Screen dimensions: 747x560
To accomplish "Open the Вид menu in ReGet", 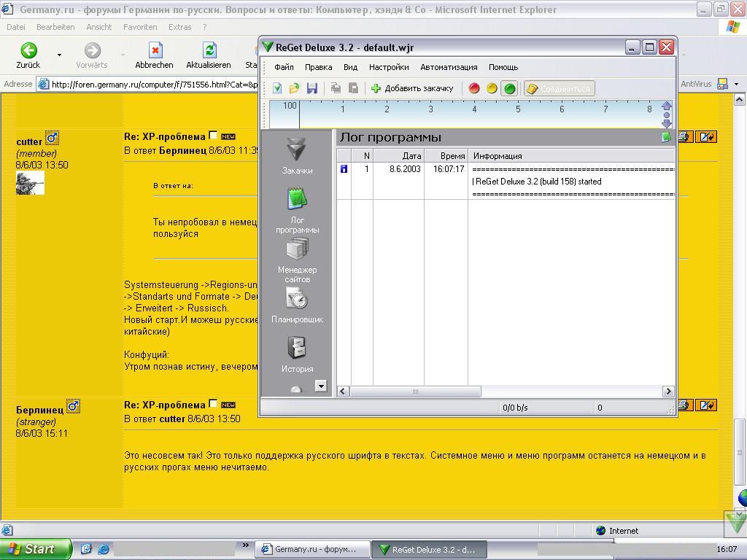I will (350, 67).
